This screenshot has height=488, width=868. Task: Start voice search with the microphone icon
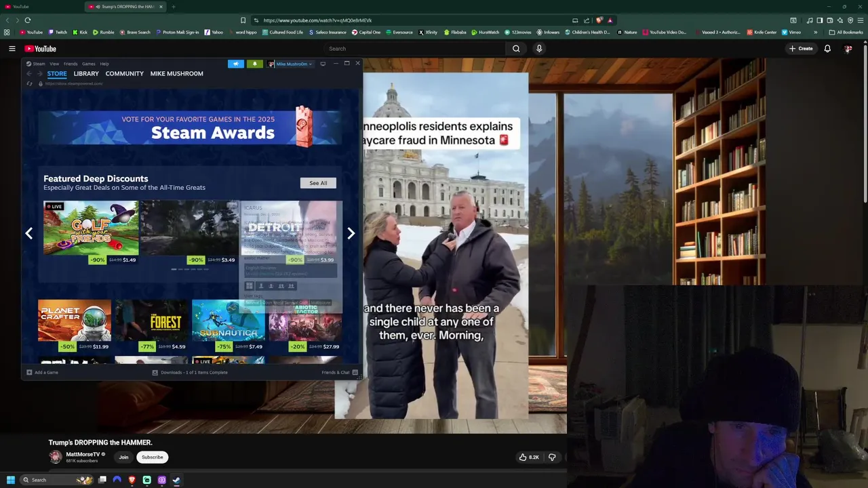pyautogui.click(x=539, y=49)
